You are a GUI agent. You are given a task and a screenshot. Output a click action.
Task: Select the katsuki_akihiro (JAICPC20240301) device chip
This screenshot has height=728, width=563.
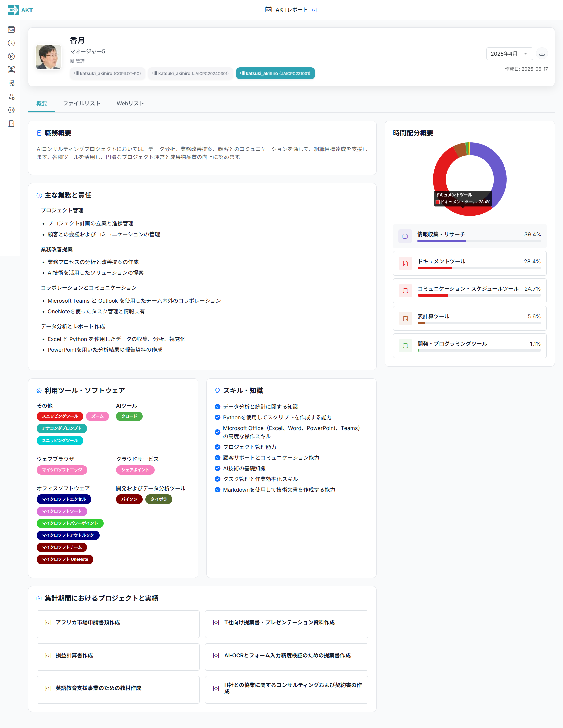point(190,73)
